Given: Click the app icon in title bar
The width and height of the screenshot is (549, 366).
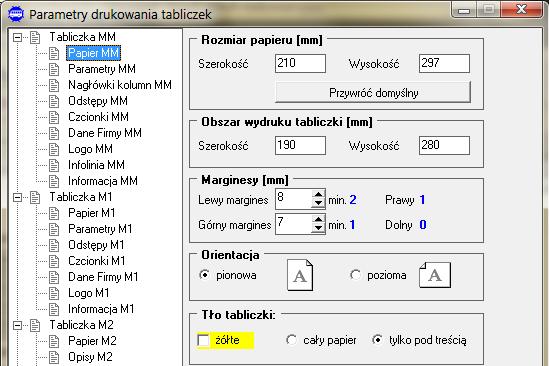Looking at the screenshot, I should tap(15, 14).
